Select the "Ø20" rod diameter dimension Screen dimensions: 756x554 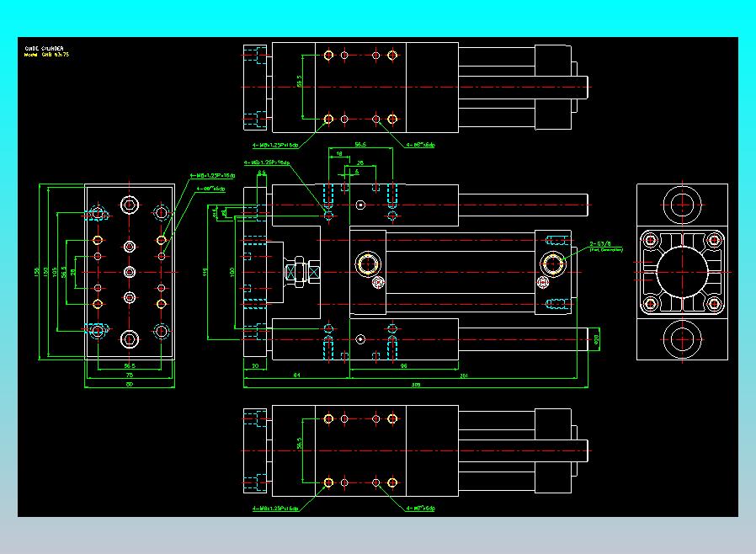(x=596, y=339)
